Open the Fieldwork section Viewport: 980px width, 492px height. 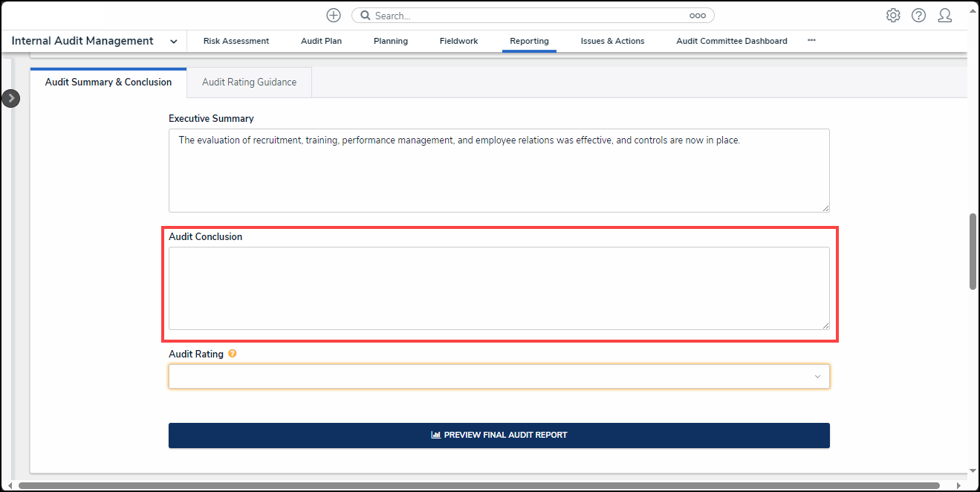point(458,42)
